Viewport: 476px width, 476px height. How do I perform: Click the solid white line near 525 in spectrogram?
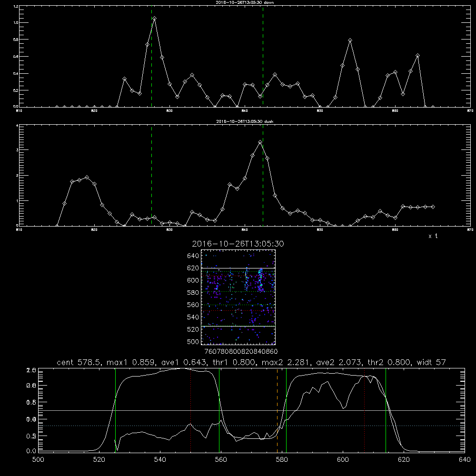[238, 326]
